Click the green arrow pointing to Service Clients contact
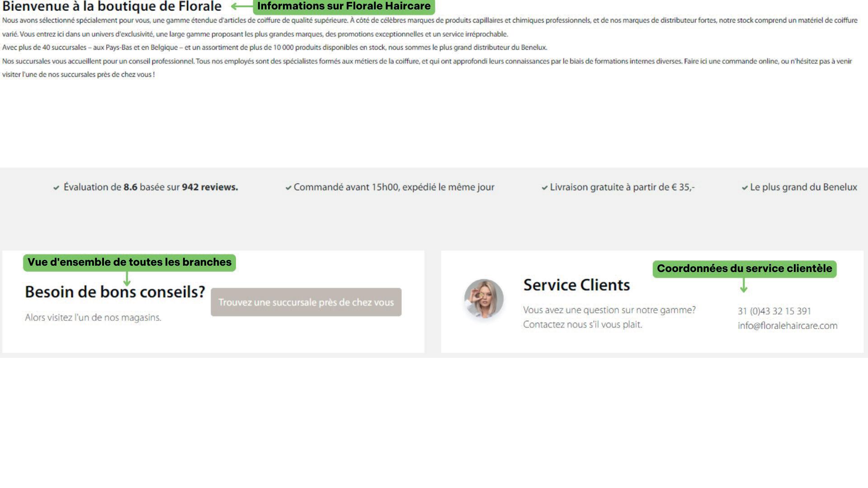This screenshot has height=488, width=868. click(743, 285)
